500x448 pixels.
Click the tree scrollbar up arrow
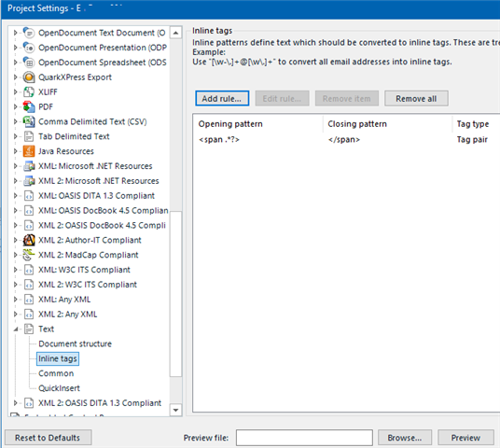(x=175, y=33)
